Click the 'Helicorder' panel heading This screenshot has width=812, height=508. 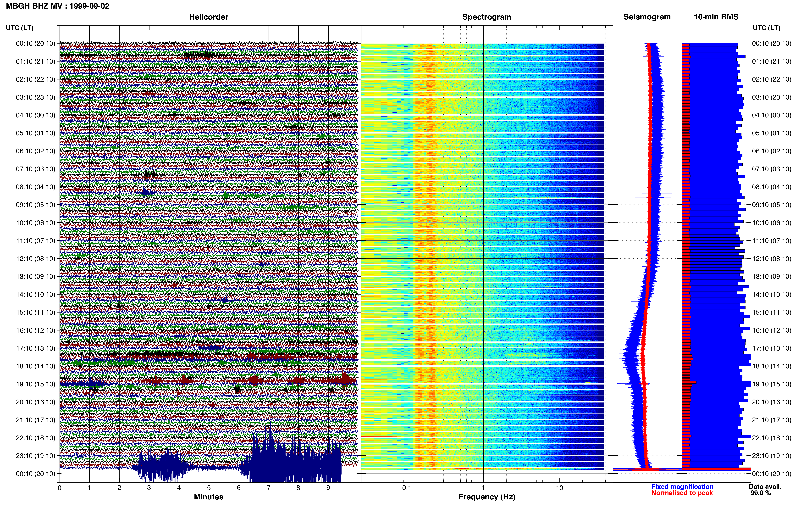(x=209, y=17)
